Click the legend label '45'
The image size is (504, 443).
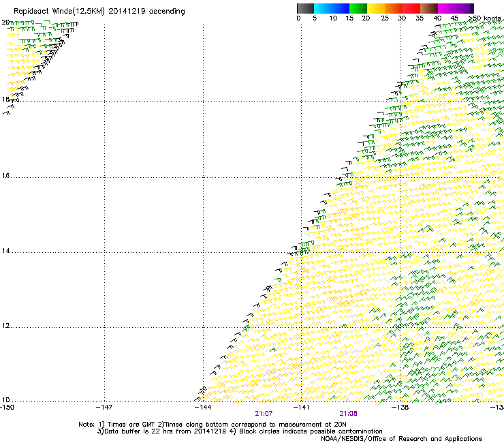click(454, 18)
